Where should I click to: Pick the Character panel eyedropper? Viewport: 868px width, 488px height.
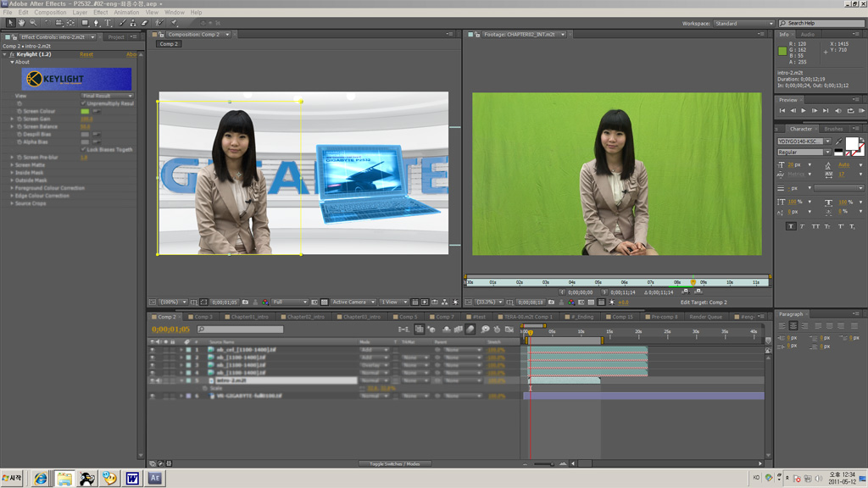pos(839,141)
